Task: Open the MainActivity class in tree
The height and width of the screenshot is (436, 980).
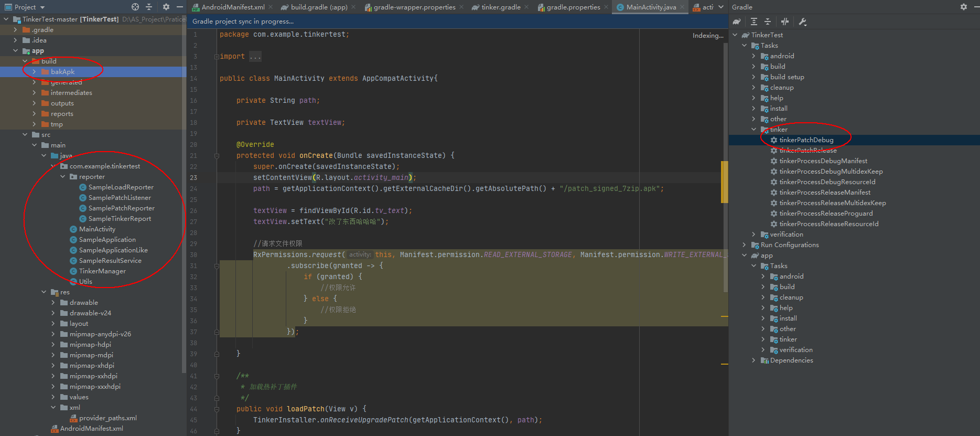Action: (x=97, y=229)
